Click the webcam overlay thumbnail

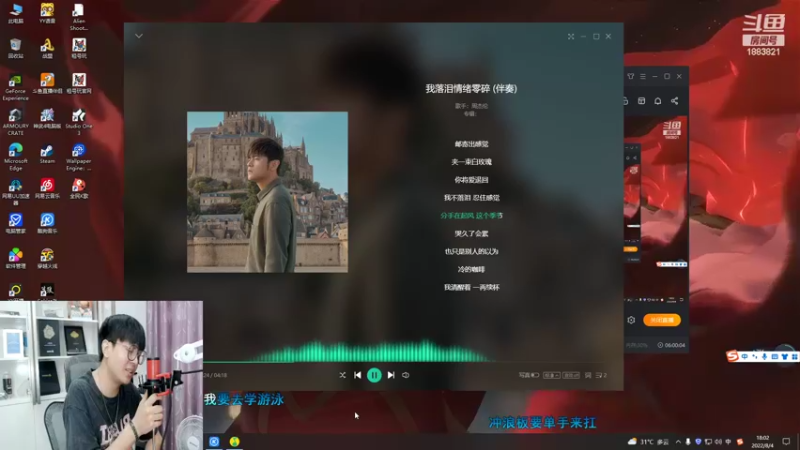coord(101,376)
